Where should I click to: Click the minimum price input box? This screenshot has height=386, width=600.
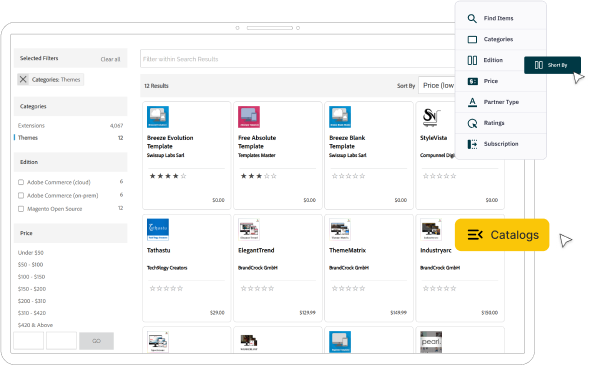(x=29, y=341)
